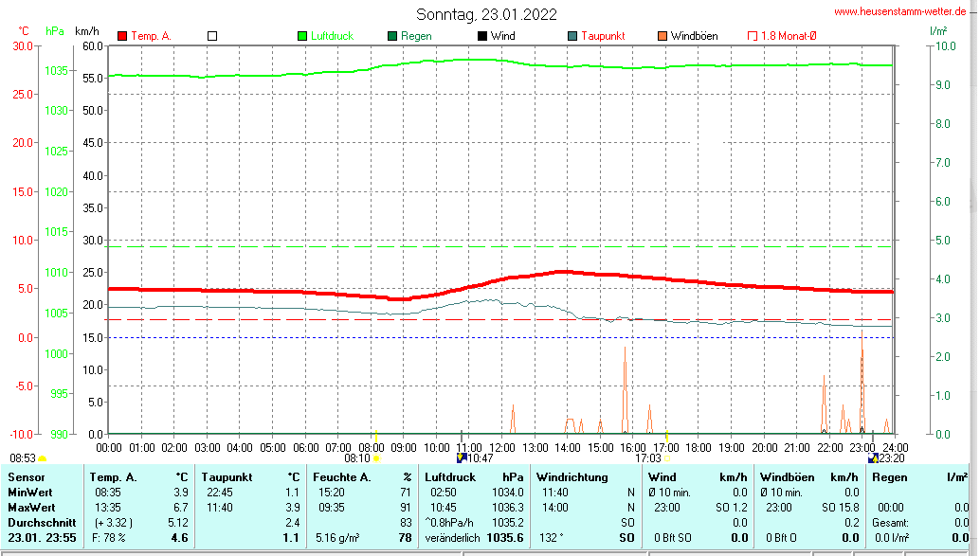
Task: Click the moon icon at 10:47
Action: click(x=461, y=457)
